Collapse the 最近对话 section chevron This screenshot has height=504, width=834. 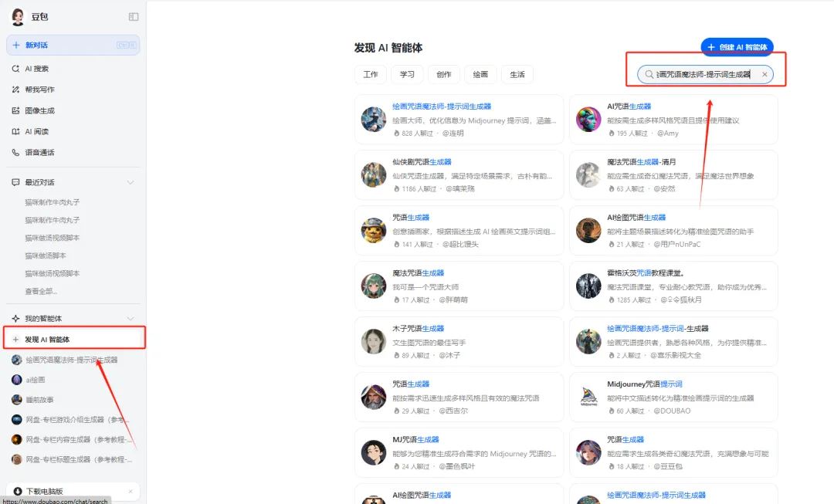click(131, 182)
